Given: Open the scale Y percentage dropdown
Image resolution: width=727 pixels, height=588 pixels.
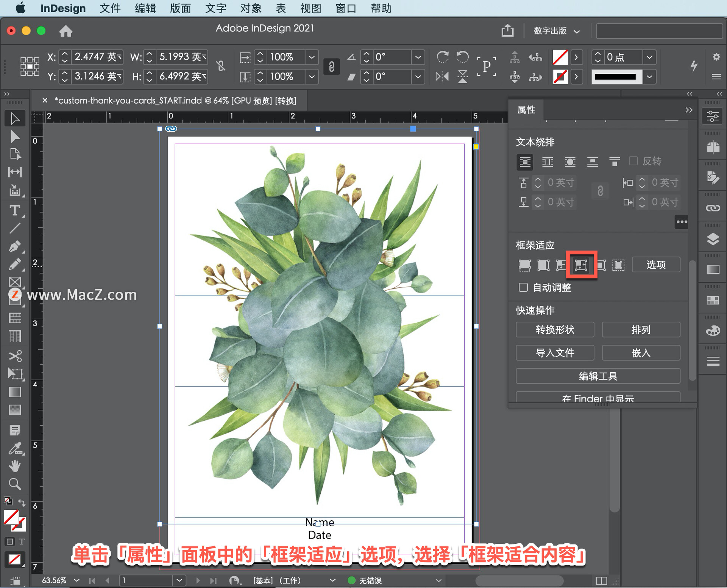Looking at the screenshot, I should (312, 77).
